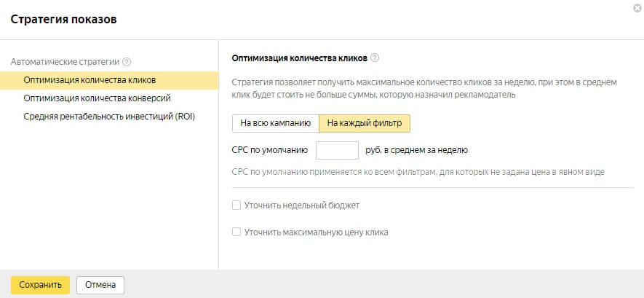Click the Отмена button

click(100, 285)
